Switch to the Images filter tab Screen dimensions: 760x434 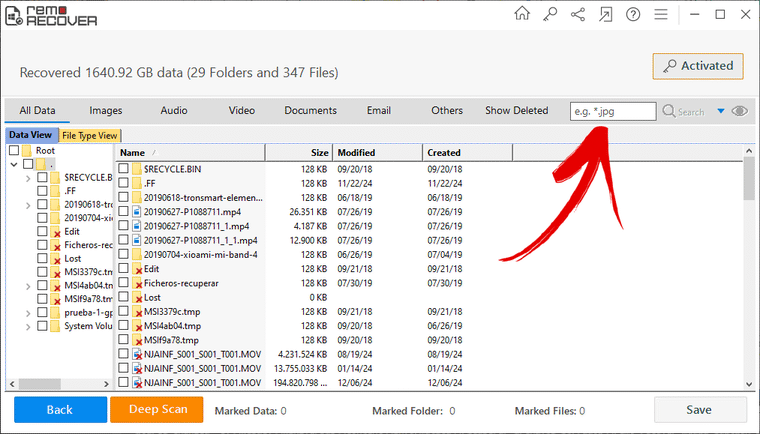point(105,111)
